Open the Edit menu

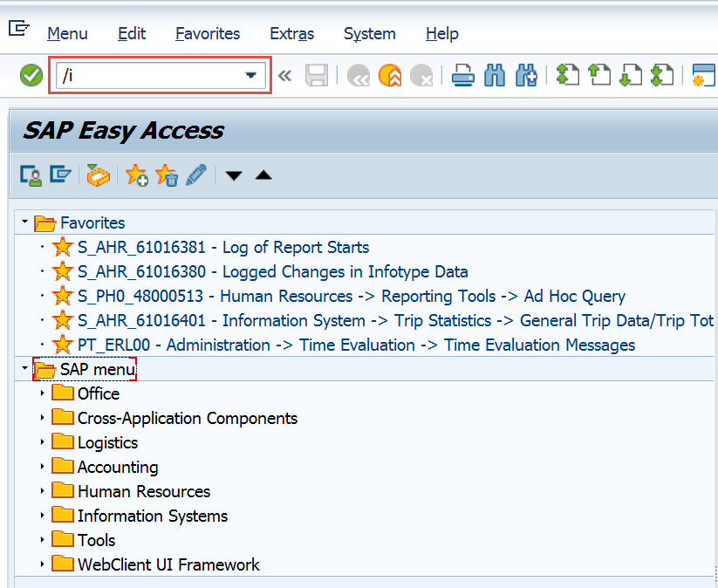pos(132,33)
